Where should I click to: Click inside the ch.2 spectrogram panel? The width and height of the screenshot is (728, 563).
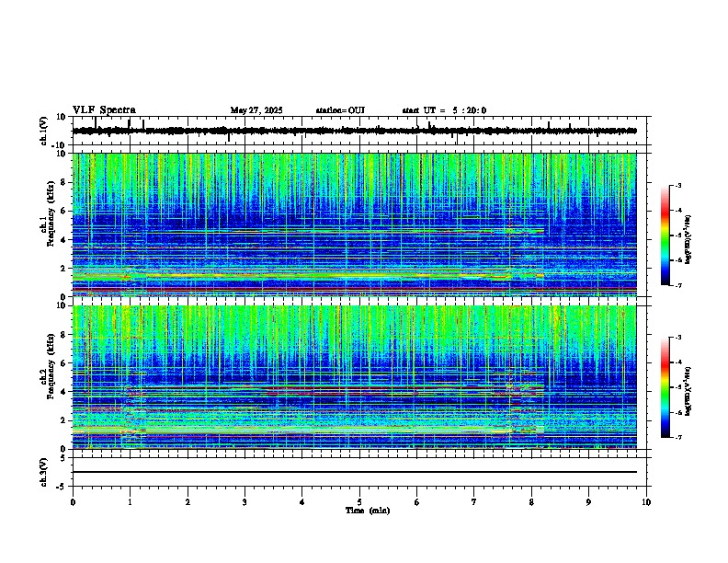click(354, 377)
